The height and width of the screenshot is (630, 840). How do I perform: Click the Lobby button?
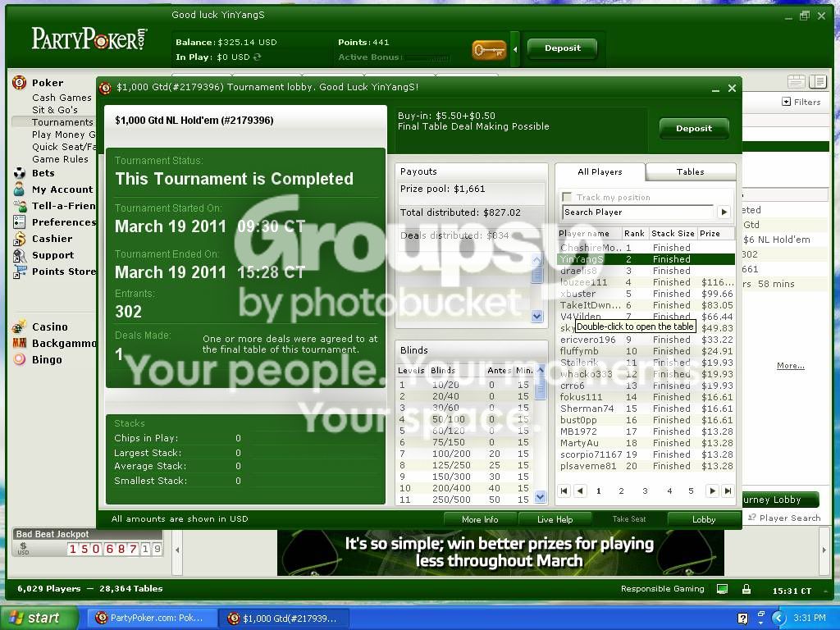[x=704, y=519]
